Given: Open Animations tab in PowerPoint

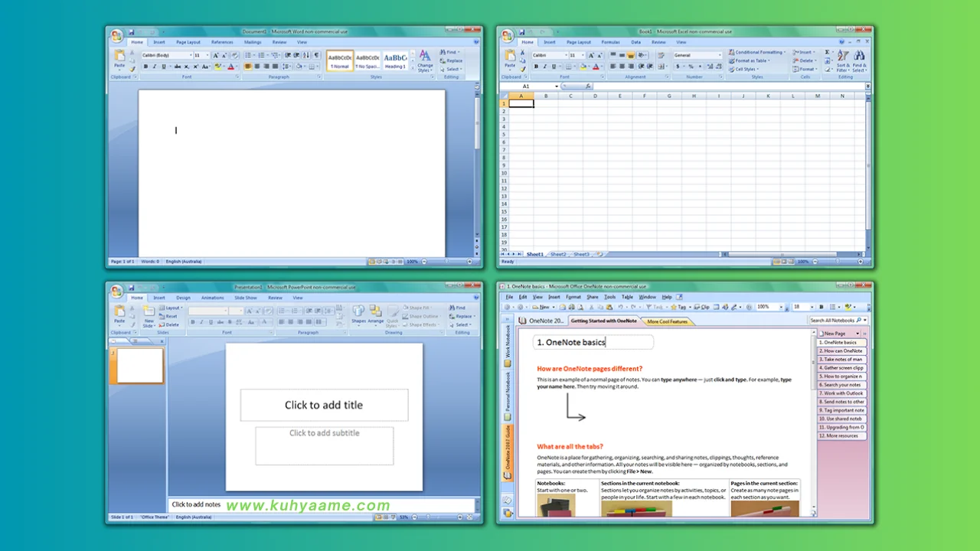Looking at the screenshot, I should [213, 298].
